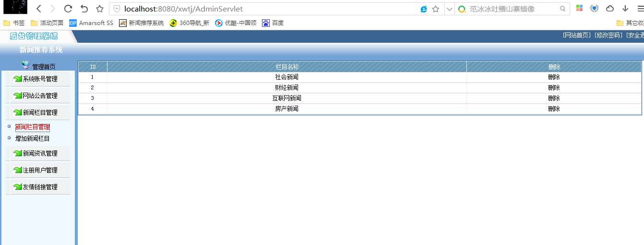The height and width of the screenshot is (245, 644).
Task: Open the downloads arrow icon
Action: [625, 9]
